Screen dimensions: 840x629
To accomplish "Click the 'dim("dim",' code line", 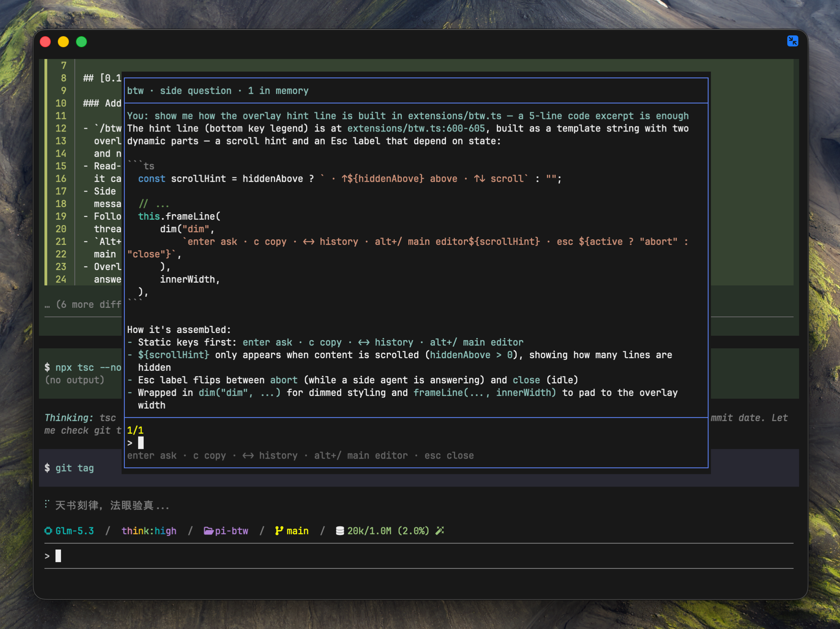I will (x=187, y=229).
